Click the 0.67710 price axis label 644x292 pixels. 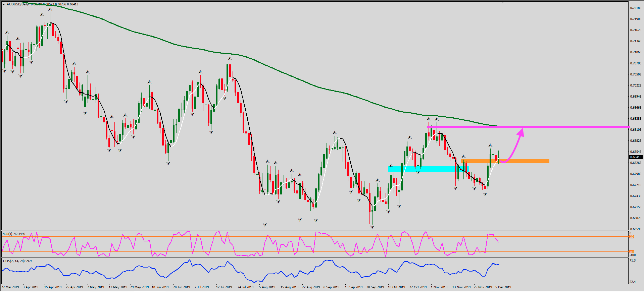tap(636, 185)
